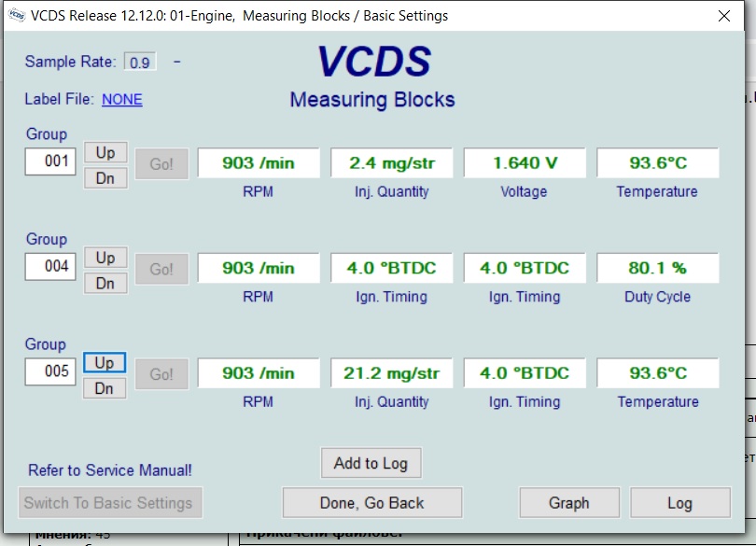
Task: Click the Go! button for Group 001
Action: pyautogui.click(x=161, y=164)
